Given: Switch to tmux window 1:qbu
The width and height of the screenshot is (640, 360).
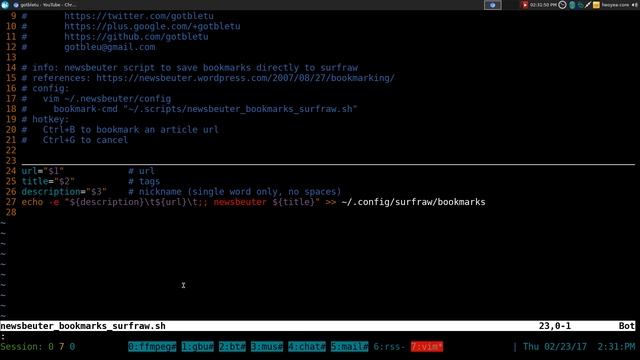Looking at the screenshot, I should pyautogui.click(x=198, y=347).
